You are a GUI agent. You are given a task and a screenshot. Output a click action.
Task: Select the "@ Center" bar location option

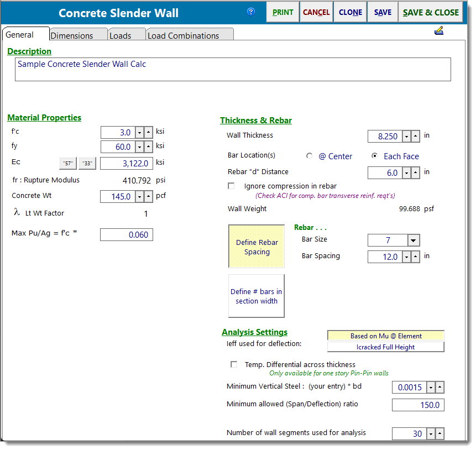click(x=309, y=156)
